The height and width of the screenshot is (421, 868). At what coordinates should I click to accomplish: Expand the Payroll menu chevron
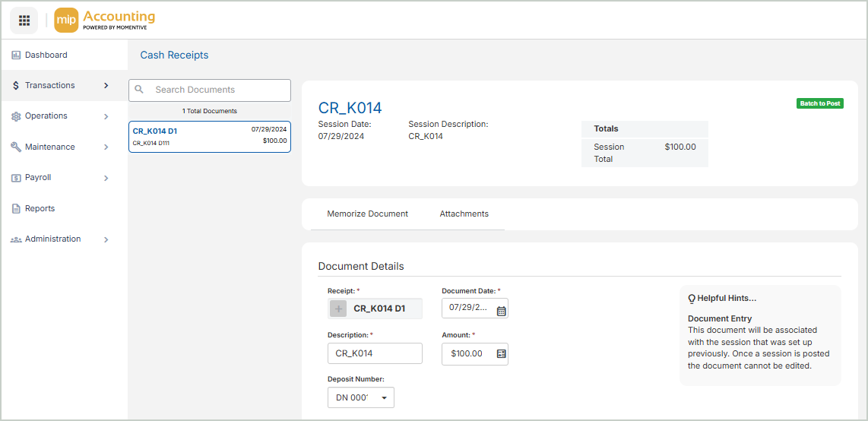click(x=106, y=178)
